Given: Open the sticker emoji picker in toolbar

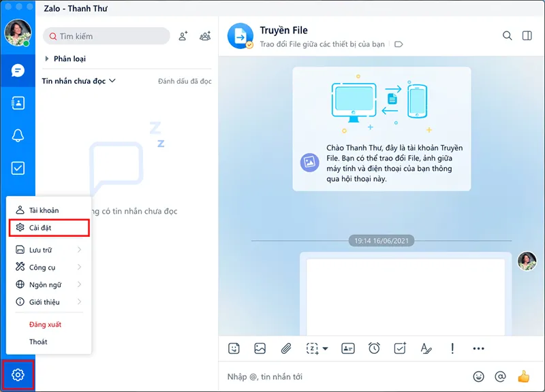Looking at the screenshot, I should click(234, 348).
